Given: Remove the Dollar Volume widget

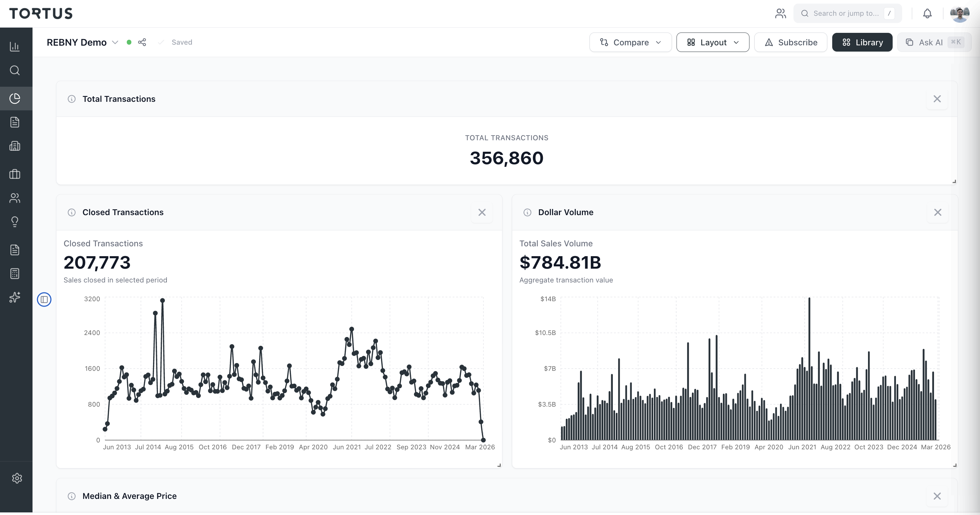Looking at the screenshot, I should click(x=937, y=212).
